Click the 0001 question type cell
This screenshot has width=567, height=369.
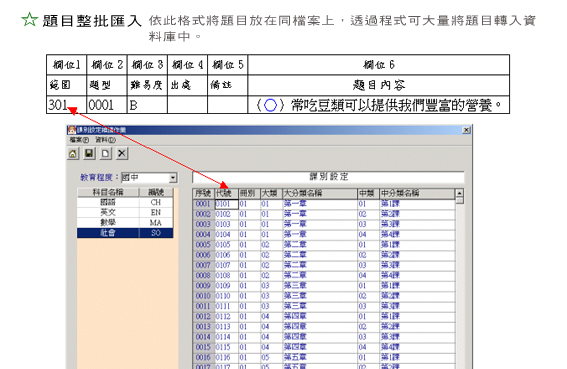click(107, 105)
